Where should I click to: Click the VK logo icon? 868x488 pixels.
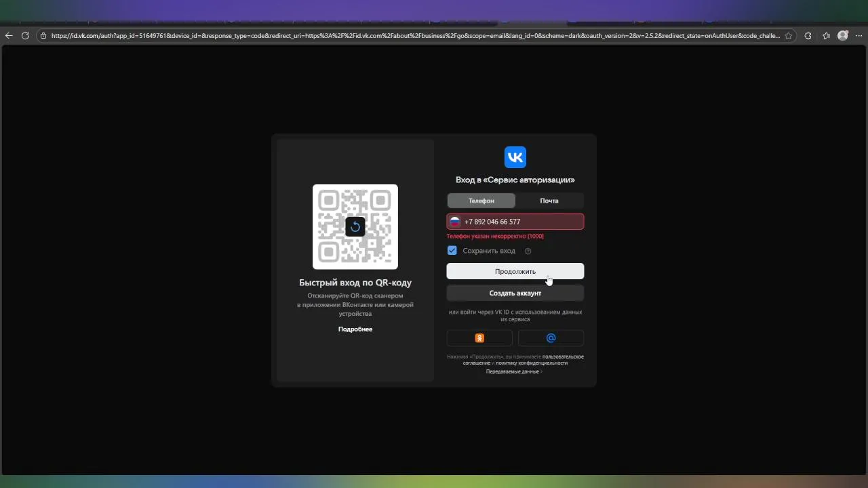click(515, 157)
